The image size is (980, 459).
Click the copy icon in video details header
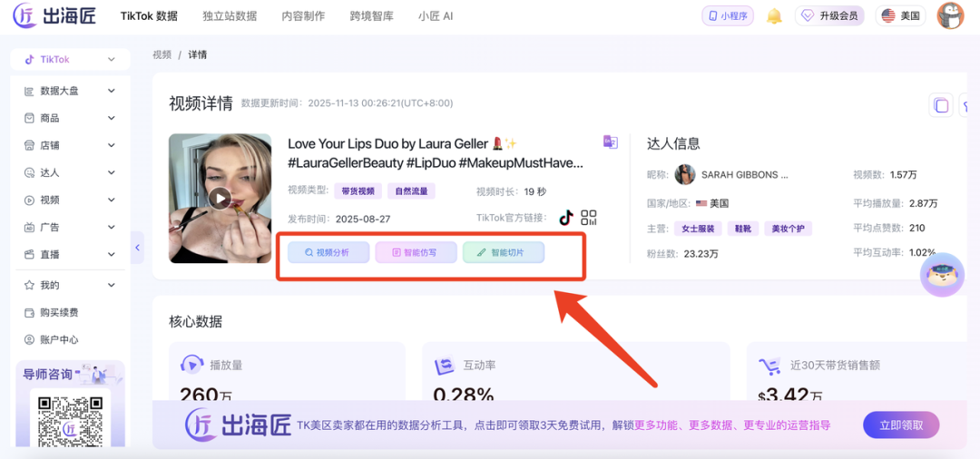[941, 105]
